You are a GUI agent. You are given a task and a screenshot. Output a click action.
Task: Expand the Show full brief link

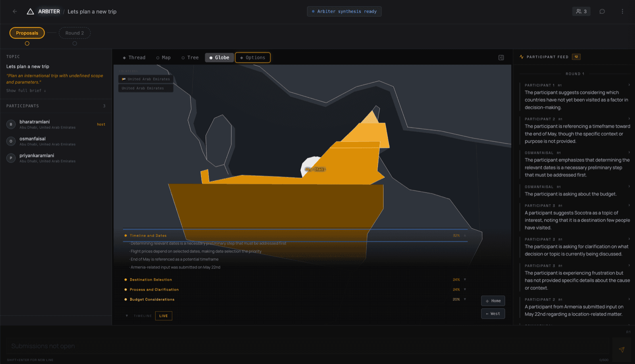pos(26,91)
